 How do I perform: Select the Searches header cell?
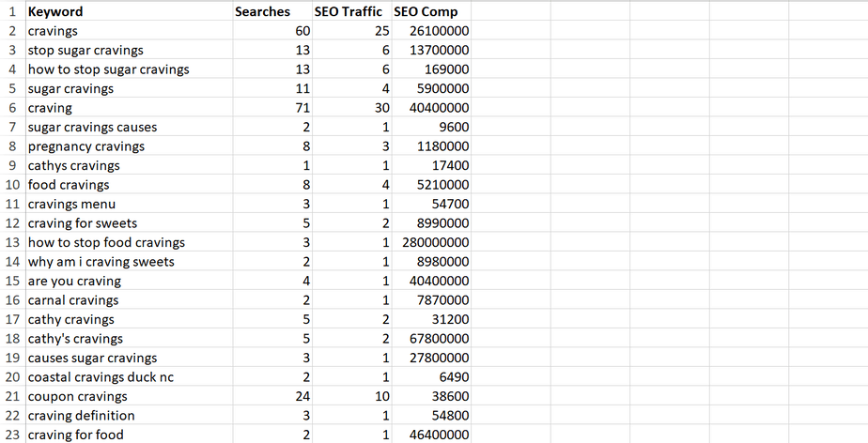(x=272, y=11)
